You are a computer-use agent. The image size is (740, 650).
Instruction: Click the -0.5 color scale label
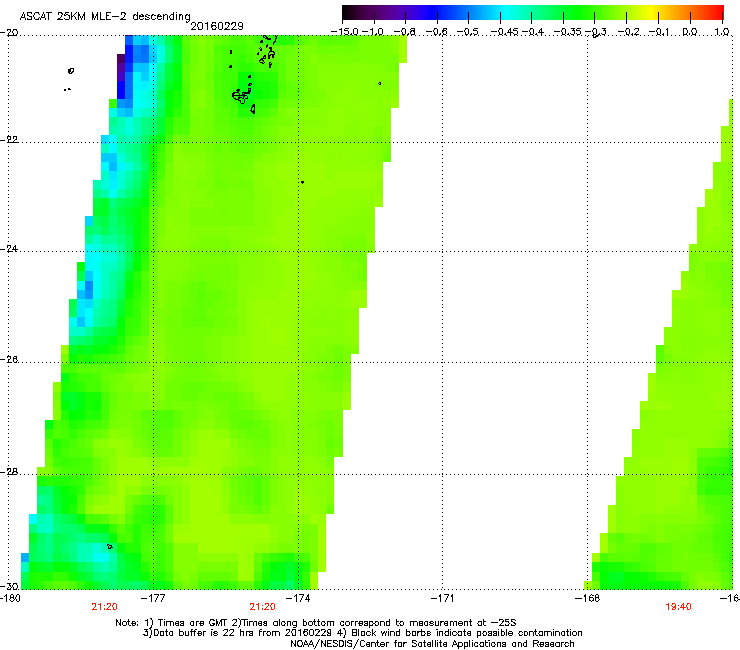coord(468,32)
